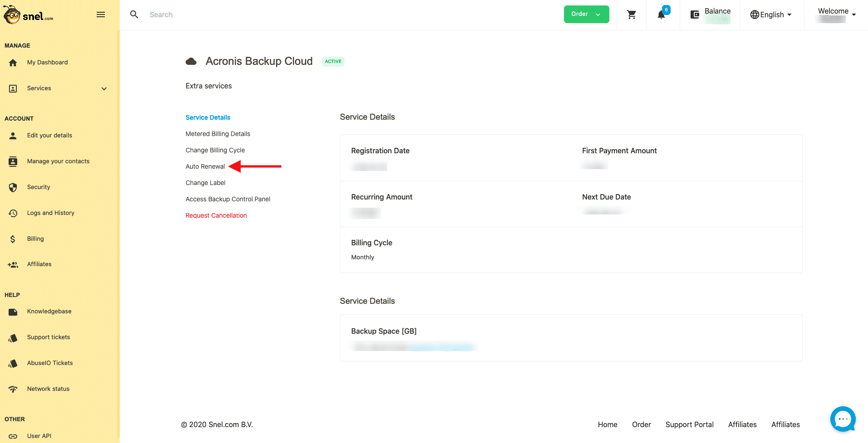Viewport: 868px width, 443px height.
Task: Click the Manage your contacts icon
Action: [13, 161]
